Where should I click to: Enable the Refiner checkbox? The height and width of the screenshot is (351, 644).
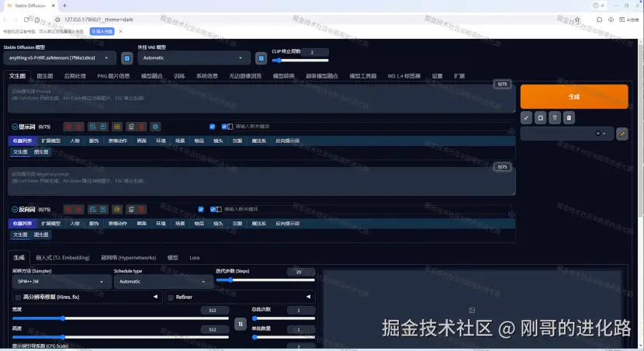click(x=171, y=297)
